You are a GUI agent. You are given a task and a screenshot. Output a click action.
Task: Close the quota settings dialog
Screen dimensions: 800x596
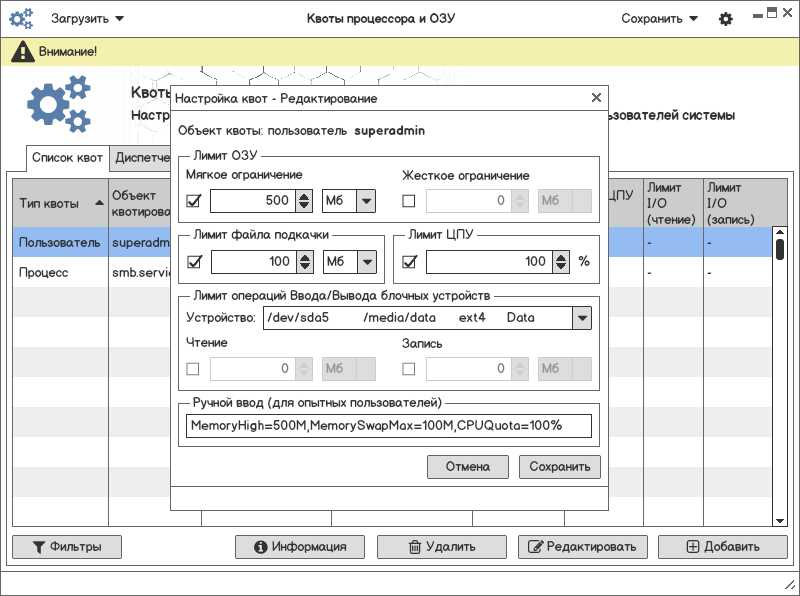596,98
